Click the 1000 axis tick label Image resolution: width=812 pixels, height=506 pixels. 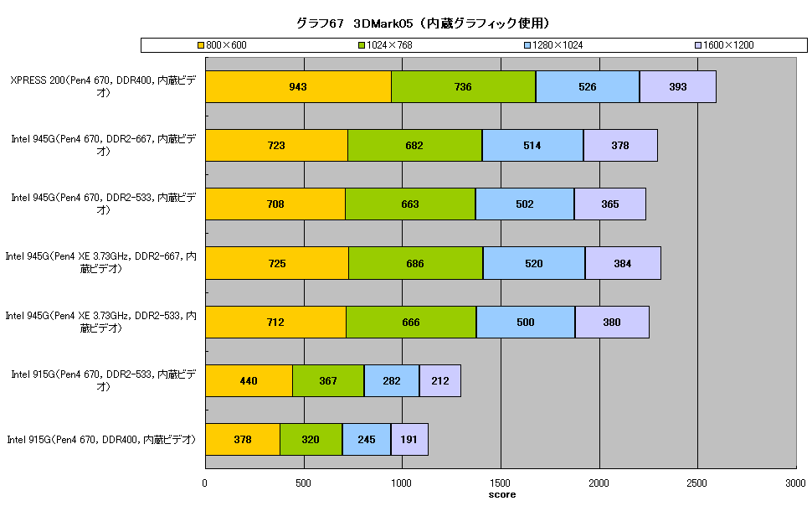401,483
